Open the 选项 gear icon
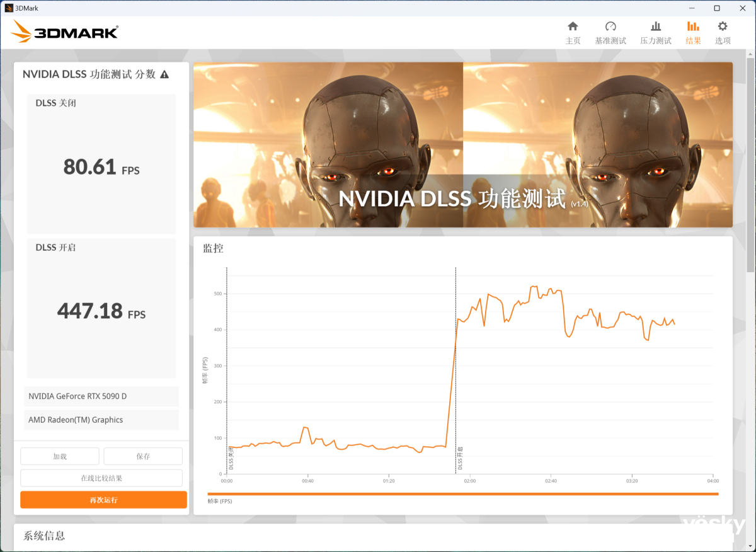This screenshot has width=756, height=552. pos(723,27)
